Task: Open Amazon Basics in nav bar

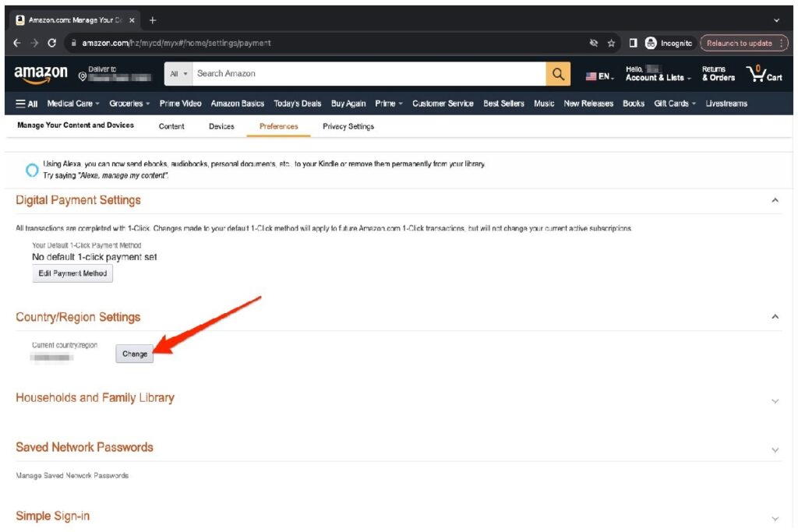Action: pyautogui.click(x=237, y=104)
